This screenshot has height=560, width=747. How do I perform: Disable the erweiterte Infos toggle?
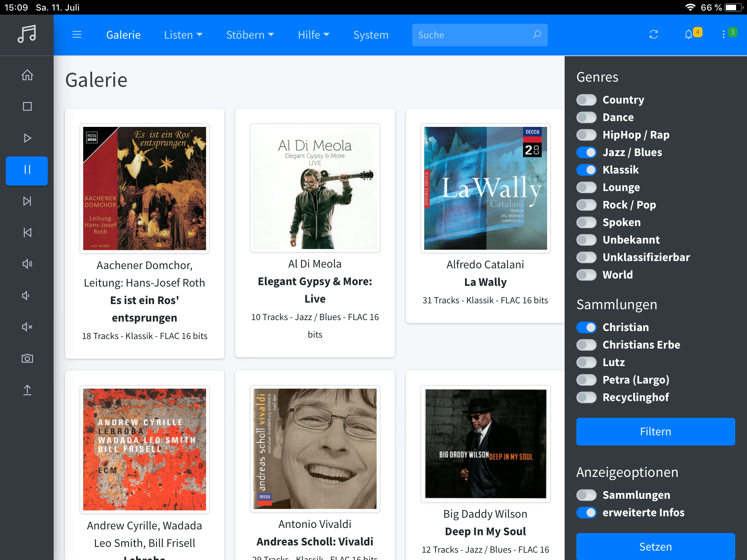[587, 513]
